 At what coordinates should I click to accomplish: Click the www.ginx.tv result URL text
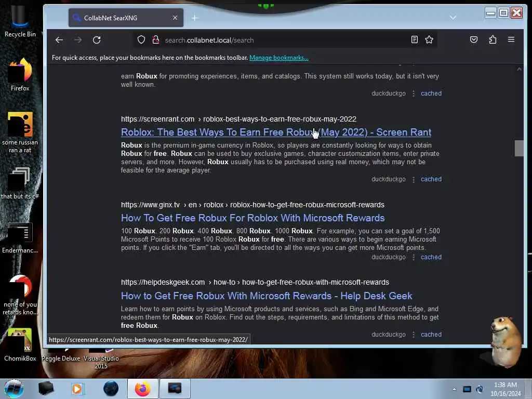click(x=252, y=205)
